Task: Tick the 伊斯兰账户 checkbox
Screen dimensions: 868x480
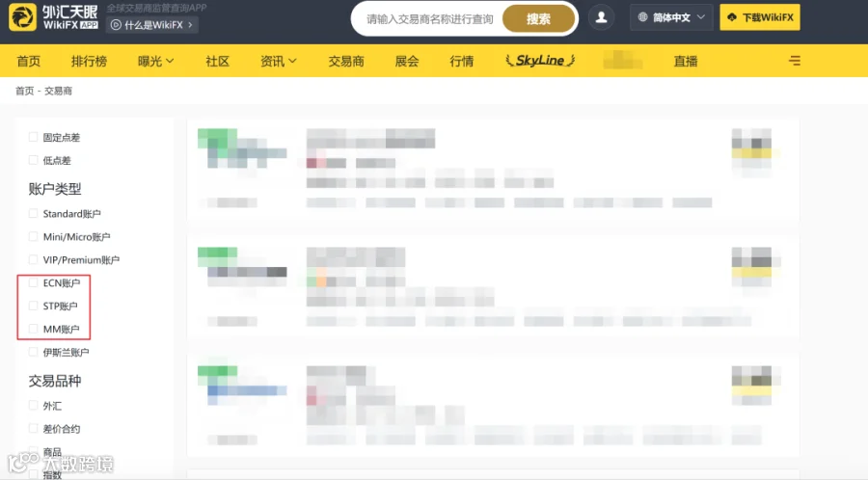Action: pos(33,352)
